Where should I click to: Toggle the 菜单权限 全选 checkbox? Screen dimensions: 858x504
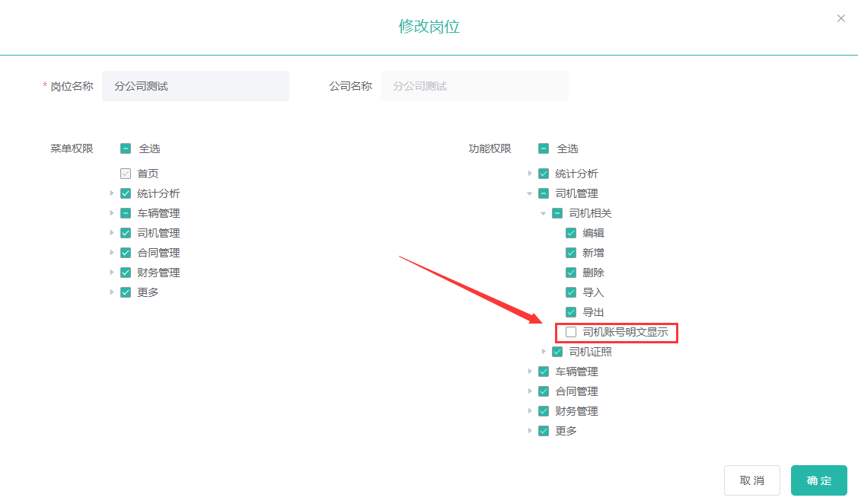[126, 148]
